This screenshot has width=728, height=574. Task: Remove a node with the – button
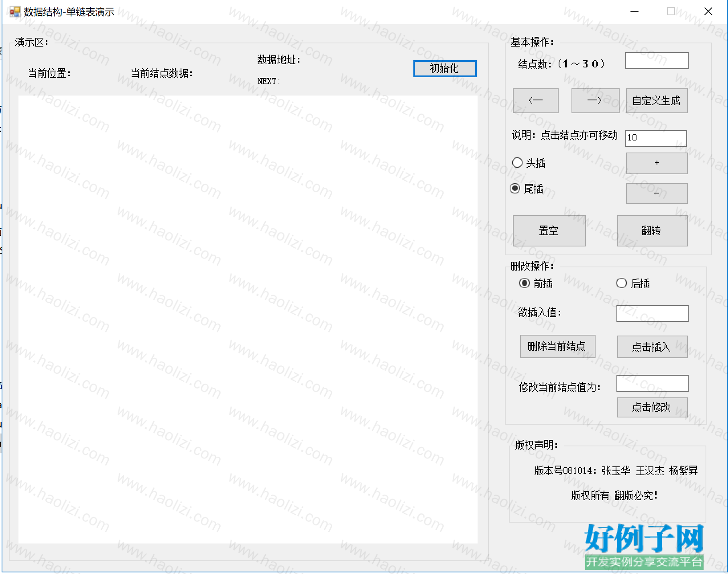tap(657, 193)
